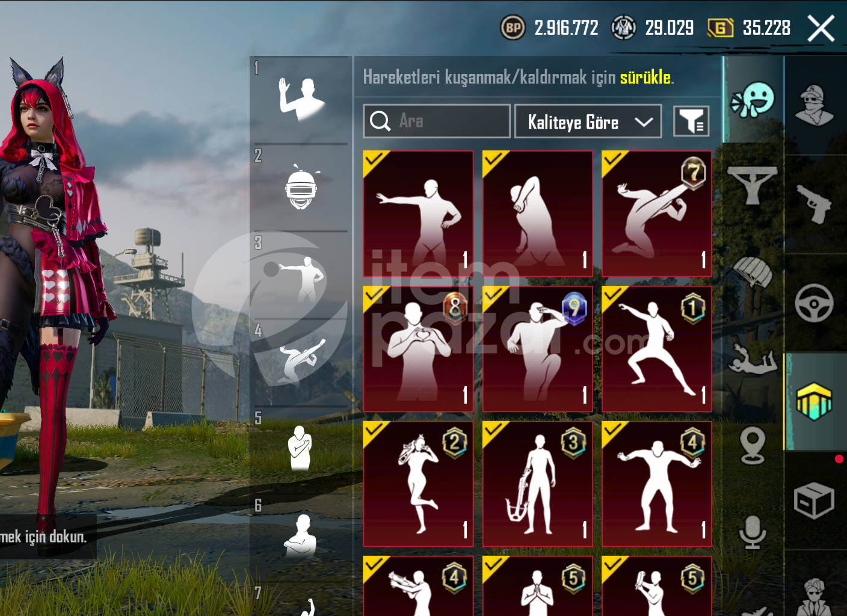
Task: Select the steering wheel vehicle icon
Action: (x=814, y=303)
